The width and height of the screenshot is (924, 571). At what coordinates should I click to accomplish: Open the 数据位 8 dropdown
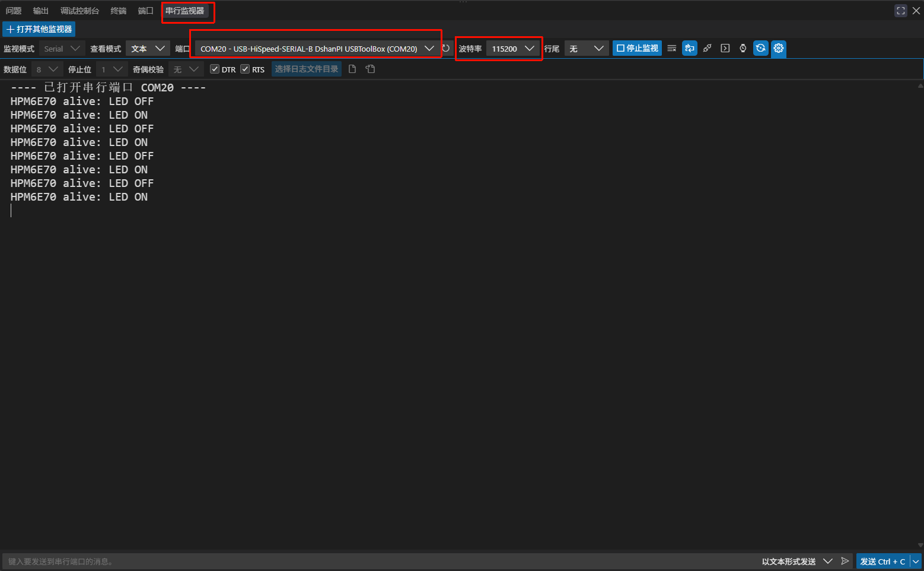click(47, 69)
